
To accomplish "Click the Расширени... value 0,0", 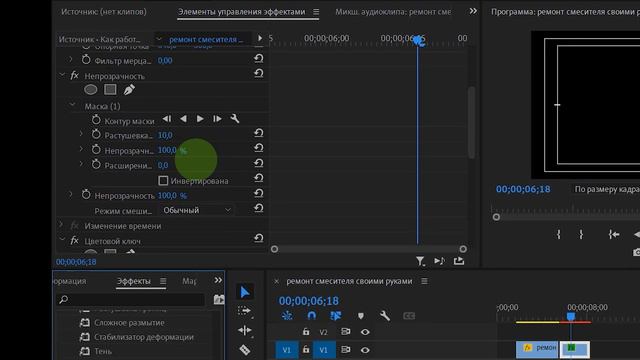I will click(x=163, y=165).
